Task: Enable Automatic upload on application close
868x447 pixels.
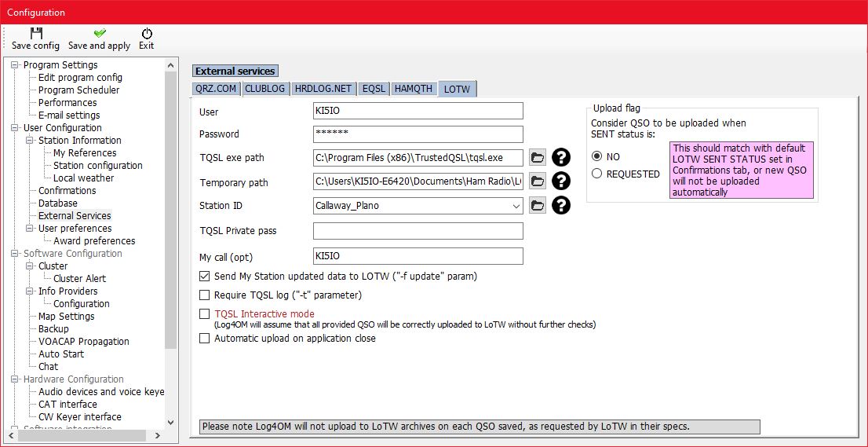Action: point(204,338)
